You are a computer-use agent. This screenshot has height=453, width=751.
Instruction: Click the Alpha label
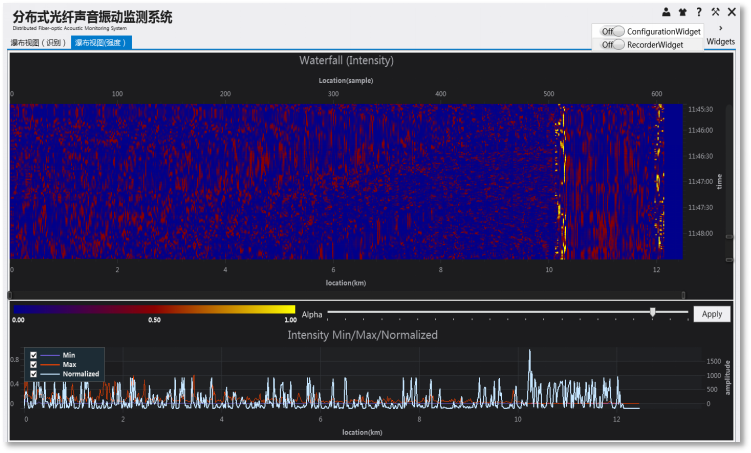[312, 315]
